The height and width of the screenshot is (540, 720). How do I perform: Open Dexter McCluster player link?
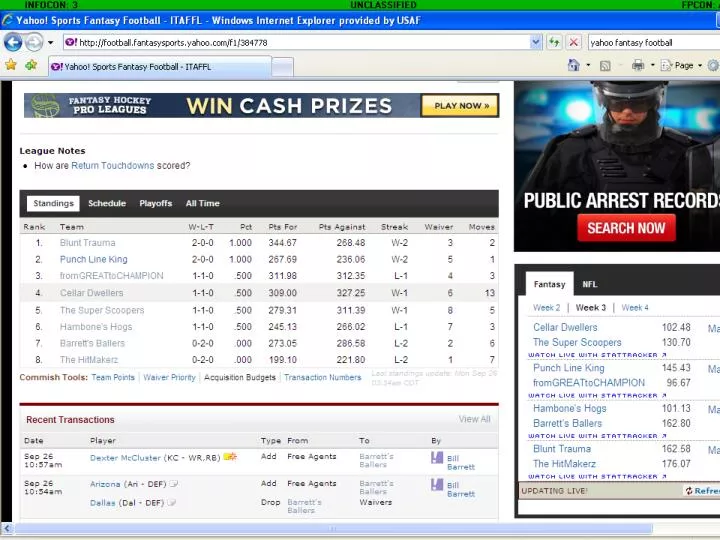(125, 457)
